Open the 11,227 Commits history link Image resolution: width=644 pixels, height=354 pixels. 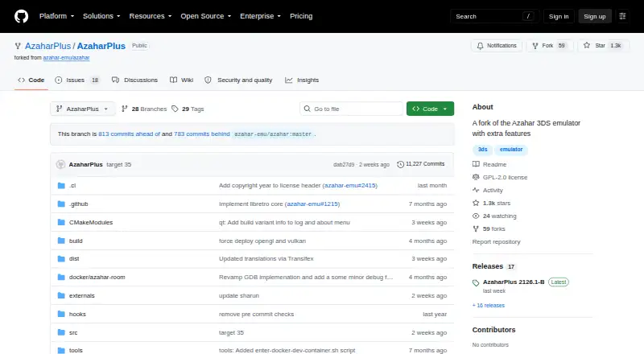click(421, 164)
